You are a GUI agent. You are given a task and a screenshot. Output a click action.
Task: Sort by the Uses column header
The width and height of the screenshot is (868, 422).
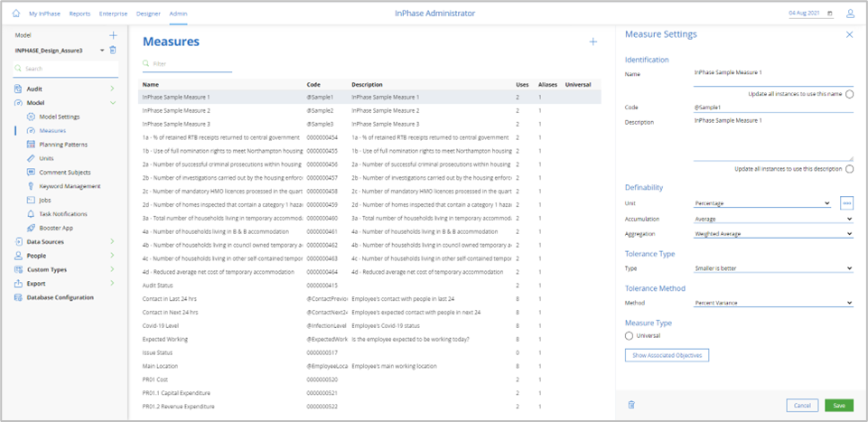click(x=522, y=85)
